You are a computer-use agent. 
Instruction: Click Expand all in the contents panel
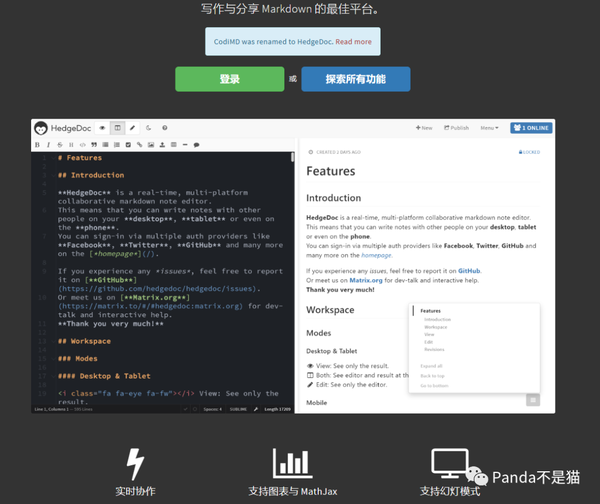[x=431, y=366]
